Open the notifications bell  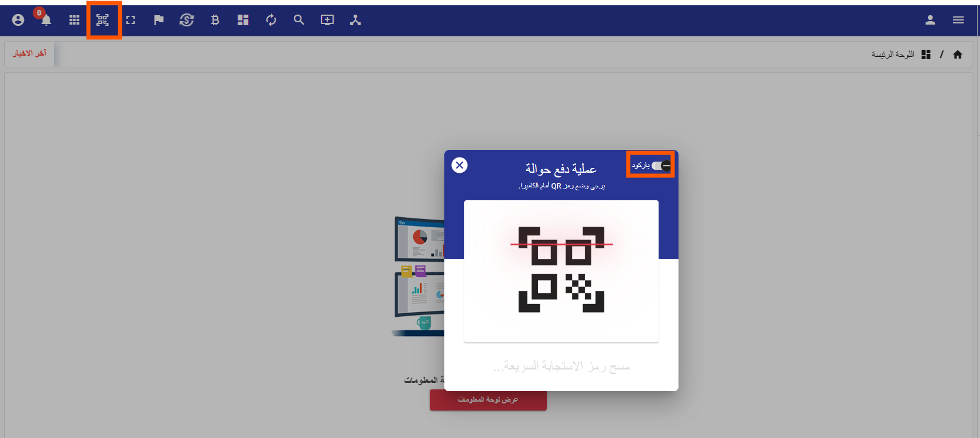pyautogui.click(x=46, y=20)
